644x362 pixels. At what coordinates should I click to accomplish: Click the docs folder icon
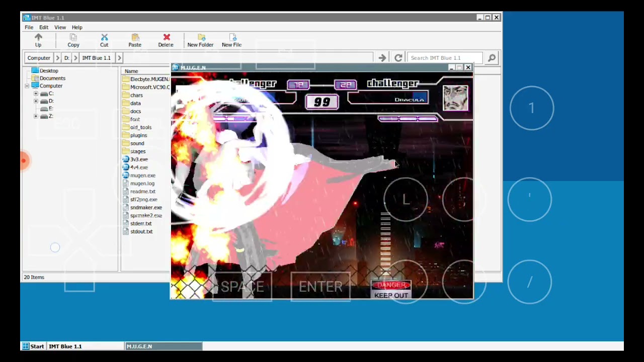126,111
